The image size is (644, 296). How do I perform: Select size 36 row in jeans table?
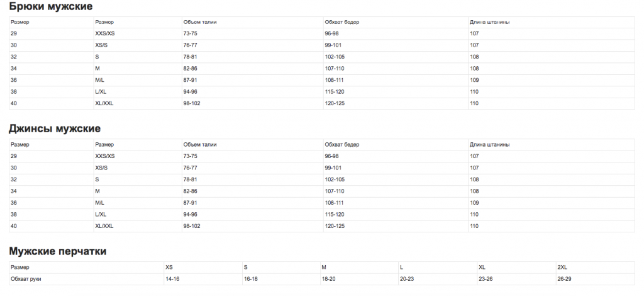coord(322,203)
